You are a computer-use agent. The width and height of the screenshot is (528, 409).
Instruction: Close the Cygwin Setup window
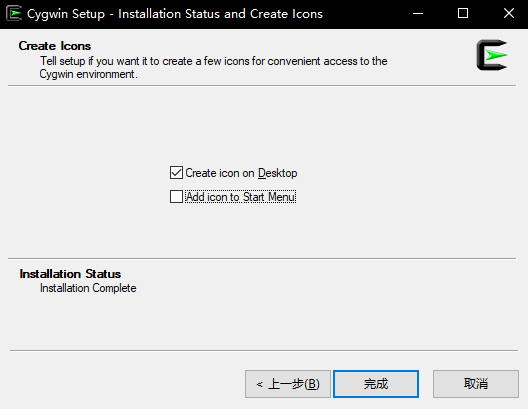point(509,13)
